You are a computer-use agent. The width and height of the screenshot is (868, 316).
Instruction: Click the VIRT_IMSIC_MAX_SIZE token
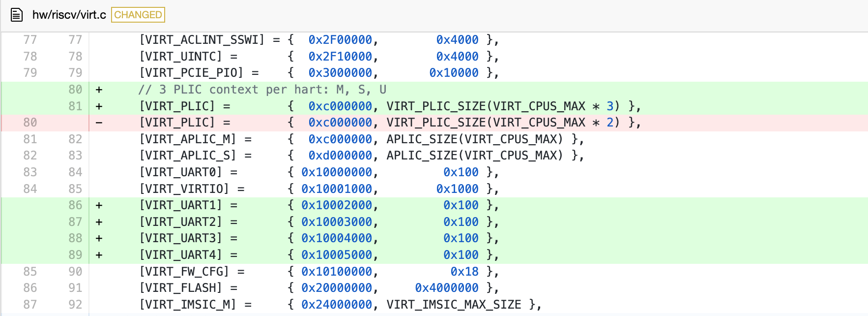click(454, 305)
